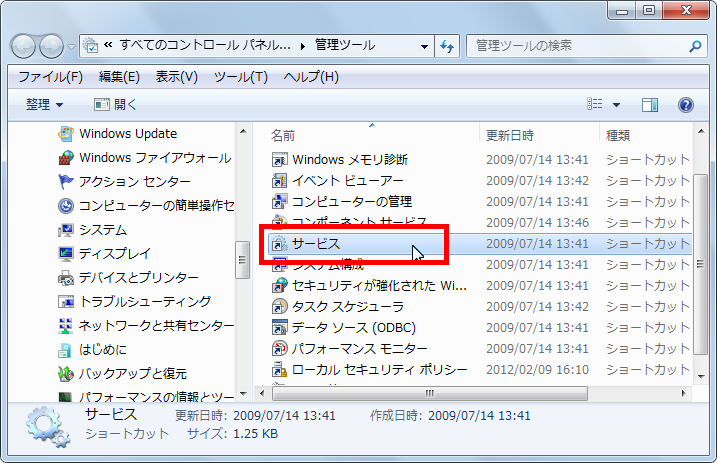Click the アクション センター flag icon

coord(66,181)
